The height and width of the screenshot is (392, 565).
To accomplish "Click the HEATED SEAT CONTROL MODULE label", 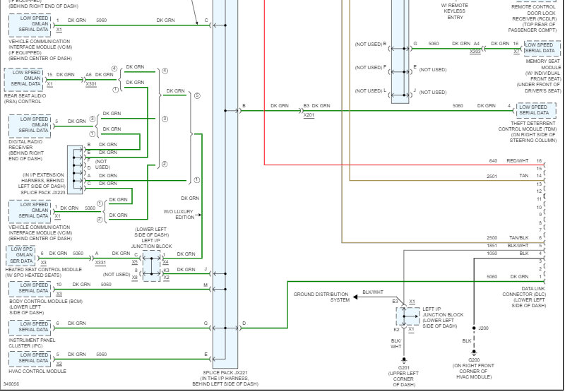I will click(x=44, y=270).
